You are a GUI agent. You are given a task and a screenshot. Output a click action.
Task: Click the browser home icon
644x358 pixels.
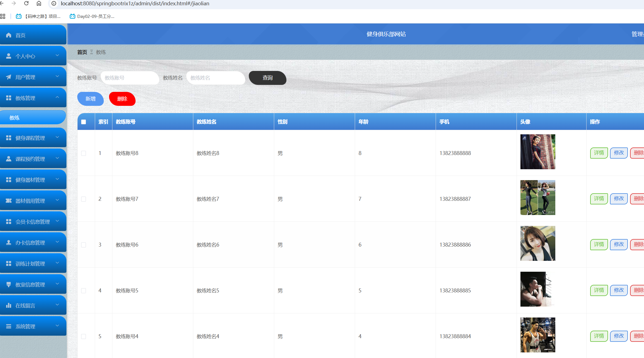[x=39, y=3]
